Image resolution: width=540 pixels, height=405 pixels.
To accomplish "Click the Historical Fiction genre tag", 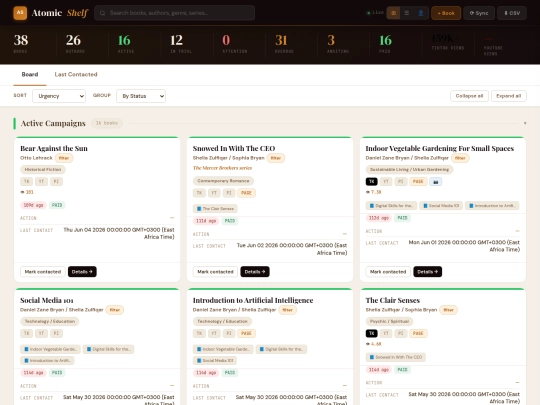I will 43,169.
